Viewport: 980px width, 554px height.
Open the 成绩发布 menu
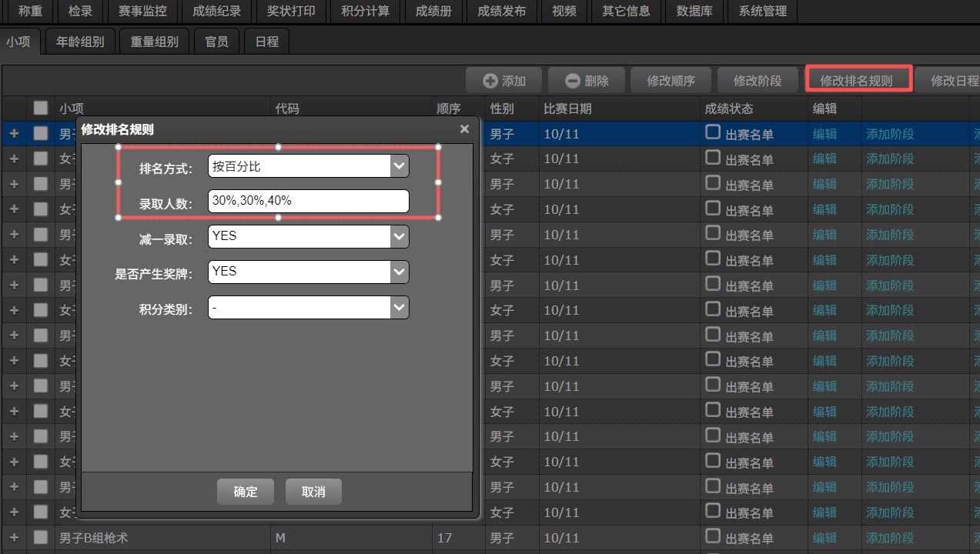coord(502,12)
